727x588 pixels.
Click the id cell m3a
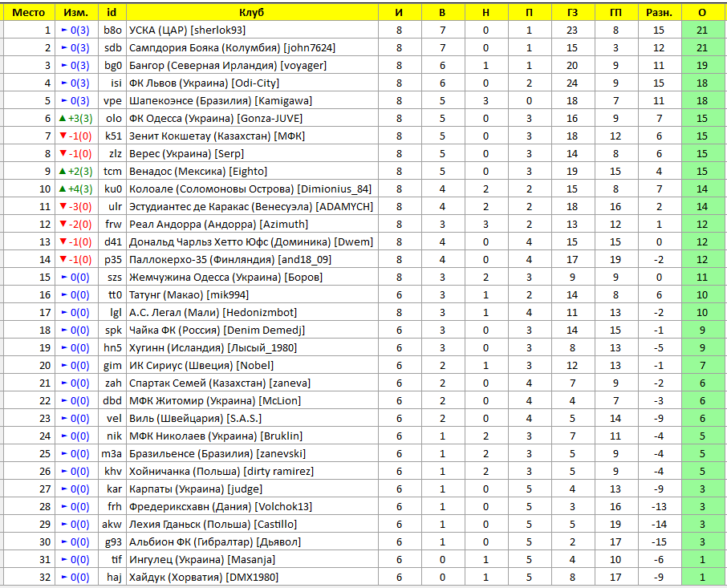pyautogui.click(x=112, y=453)
